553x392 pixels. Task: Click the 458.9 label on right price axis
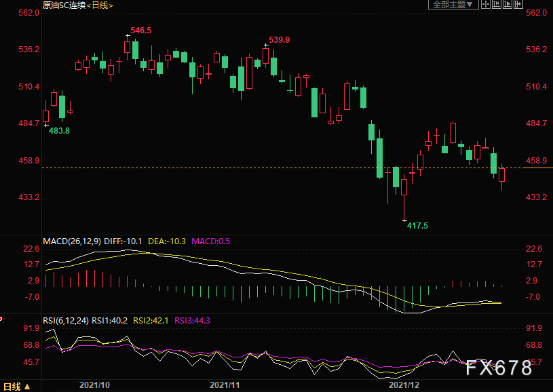537,161
